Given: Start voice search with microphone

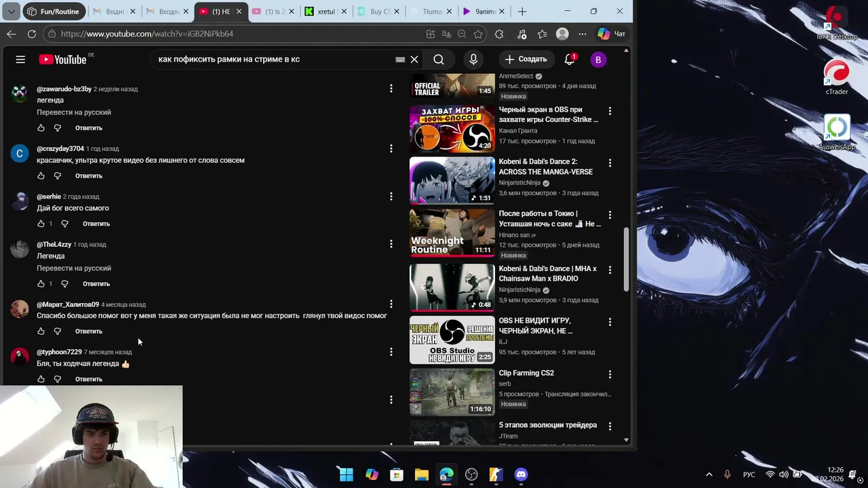Looking at the screenshot, I should 473,60.
